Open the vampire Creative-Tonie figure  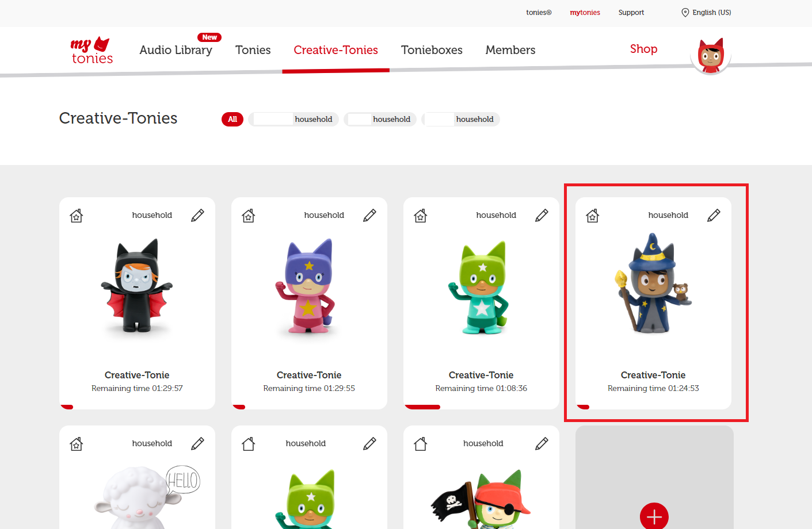[137, 286]
